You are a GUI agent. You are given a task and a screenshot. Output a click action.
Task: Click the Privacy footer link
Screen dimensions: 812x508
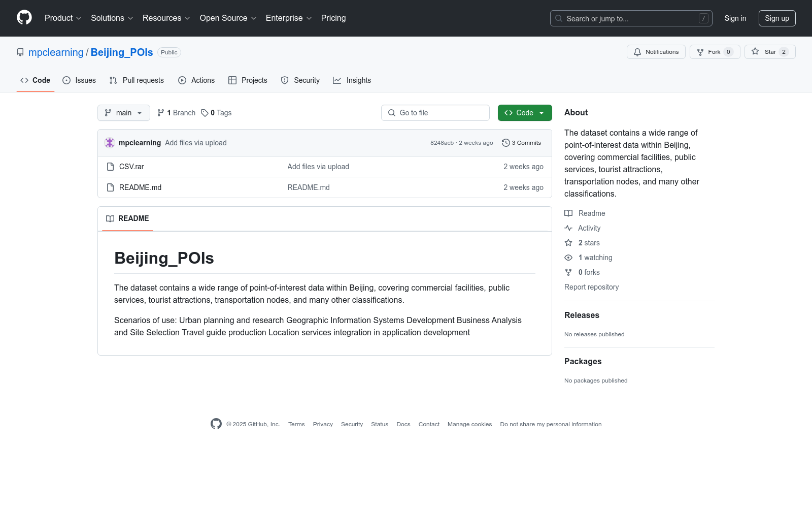[x=323, y=424]
